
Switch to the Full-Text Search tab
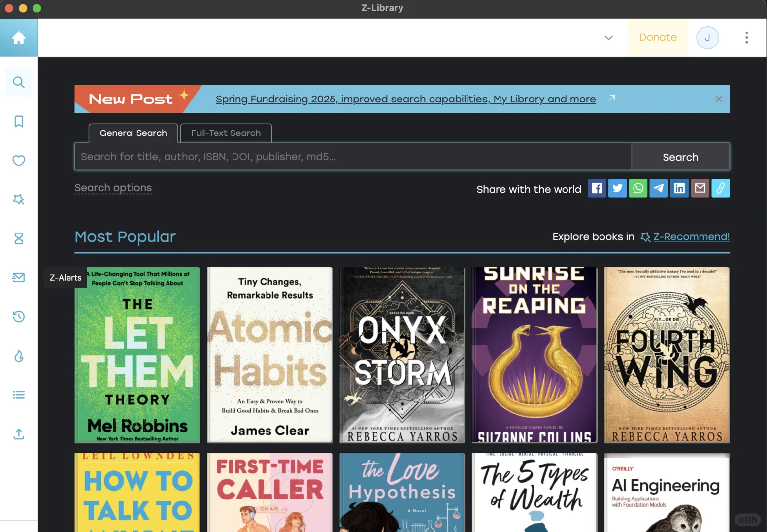coord(226,133)
